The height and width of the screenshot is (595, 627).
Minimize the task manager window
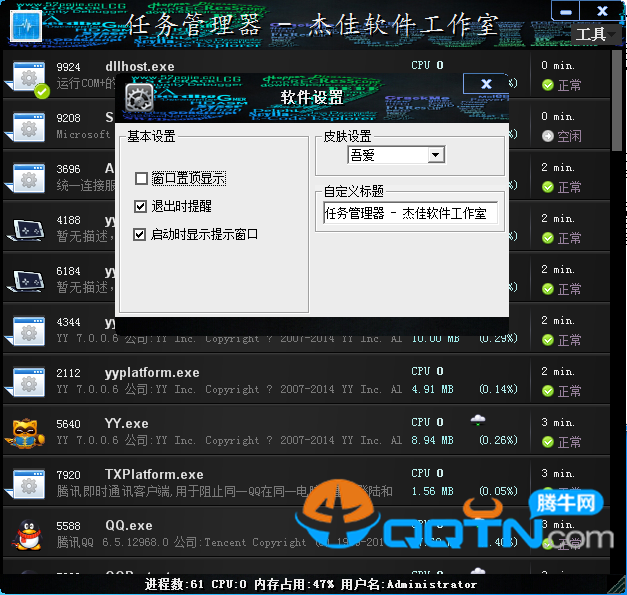coord(567,12)
